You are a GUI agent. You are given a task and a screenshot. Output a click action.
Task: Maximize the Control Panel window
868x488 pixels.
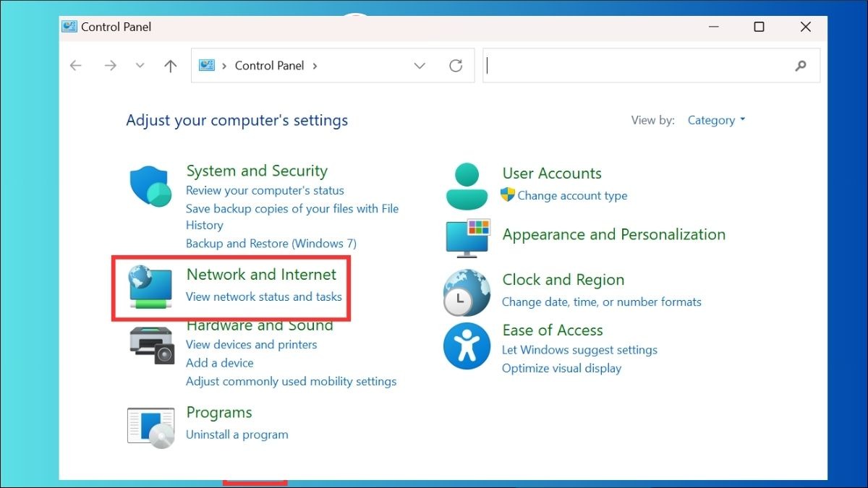tap(759, 27)
